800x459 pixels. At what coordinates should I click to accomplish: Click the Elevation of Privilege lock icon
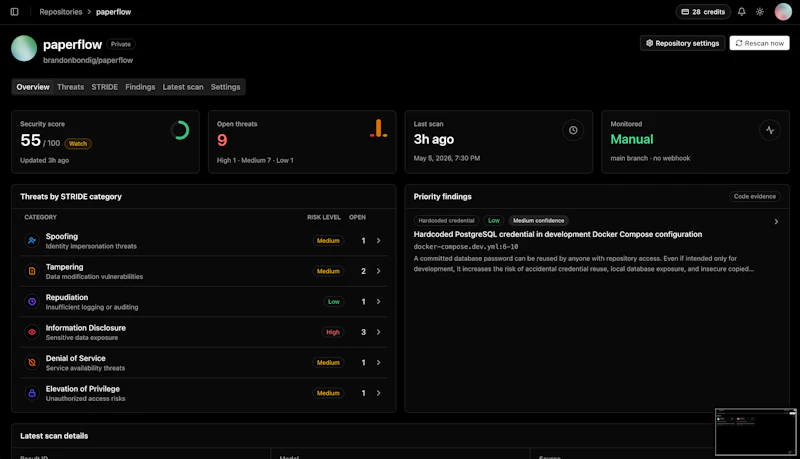pos(32,393)
